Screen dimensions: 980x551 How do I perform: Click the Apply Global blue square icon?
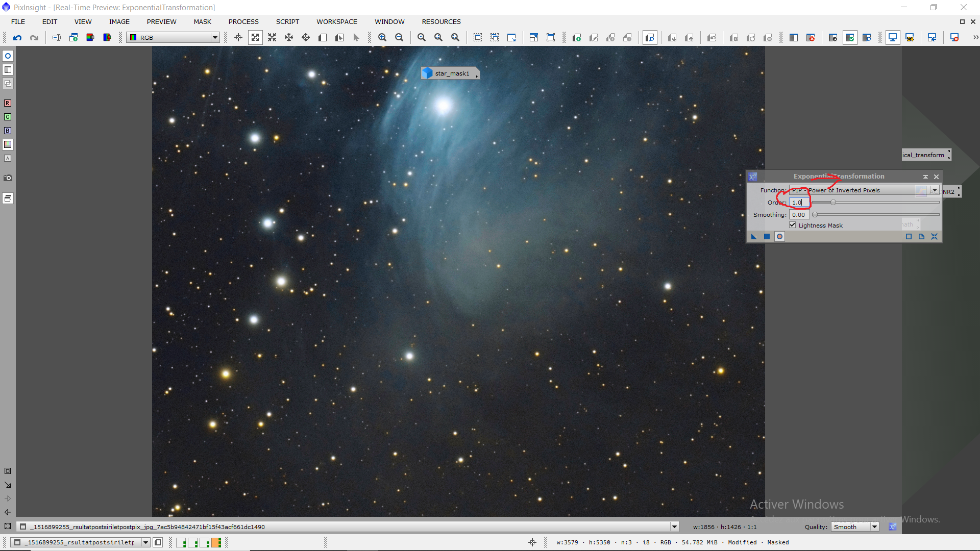767,236
